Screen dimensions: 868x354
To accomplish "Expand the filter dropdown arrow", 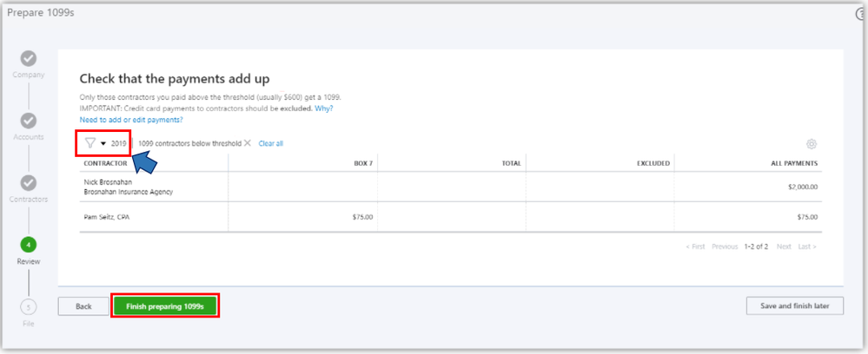I will [x=103, y=143].
